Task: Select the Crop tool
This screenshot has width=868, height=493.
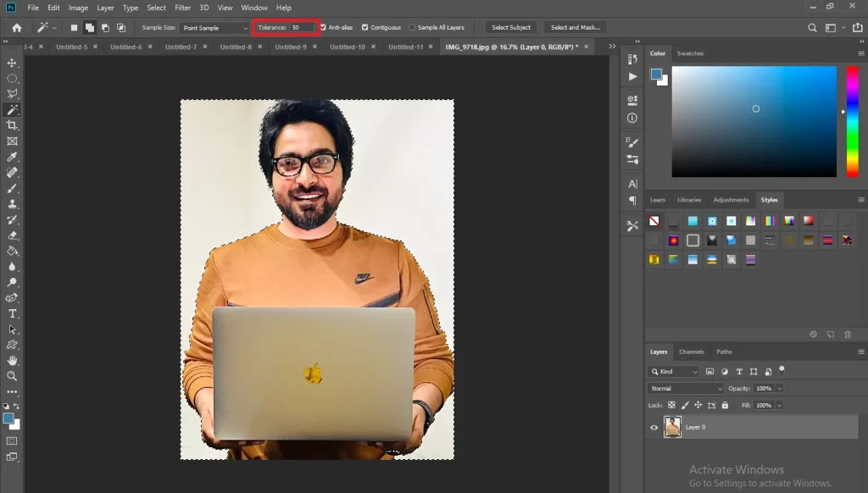Action: (13, 125)
